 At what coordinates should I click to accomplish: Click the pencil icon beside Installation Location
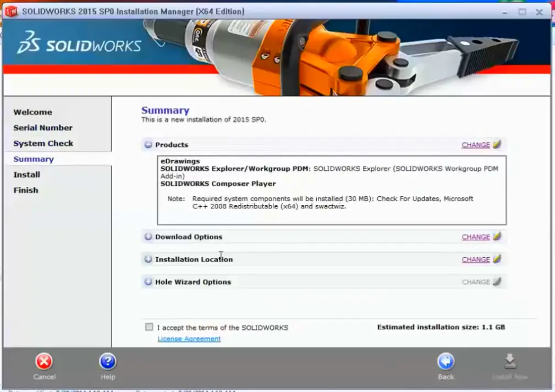point(496,259)
